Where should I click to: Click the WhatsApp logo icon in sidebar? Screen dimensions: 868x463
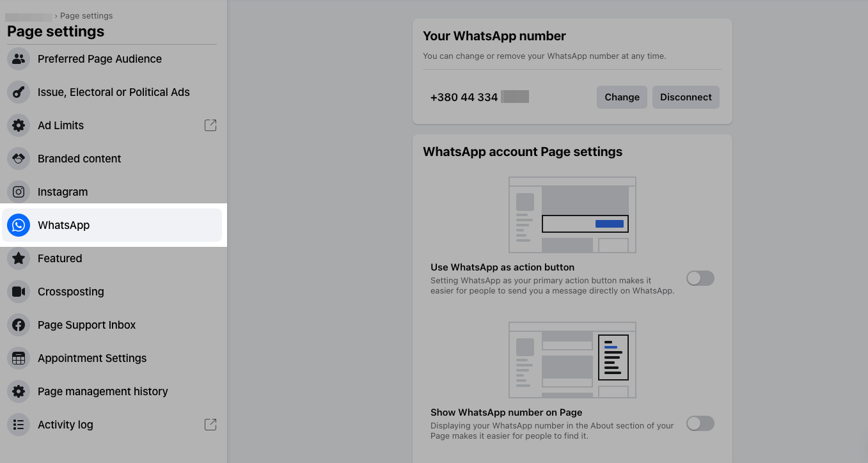(x=19, y=225)
